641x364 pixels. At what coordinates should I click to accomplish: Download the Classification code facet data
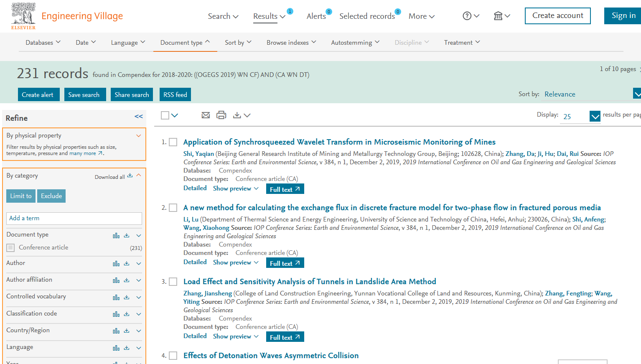pos(127,314)
